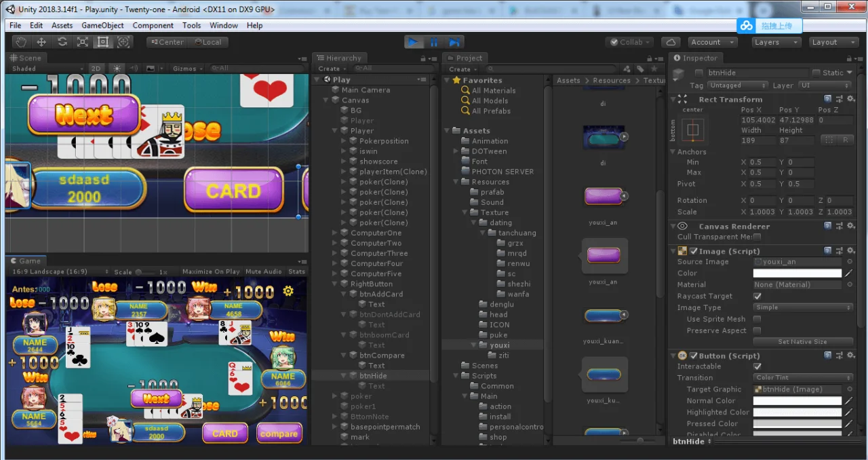Screen dimensions: 868x460
Task: Open the Layers dropdown
Action: pos(776,42)
